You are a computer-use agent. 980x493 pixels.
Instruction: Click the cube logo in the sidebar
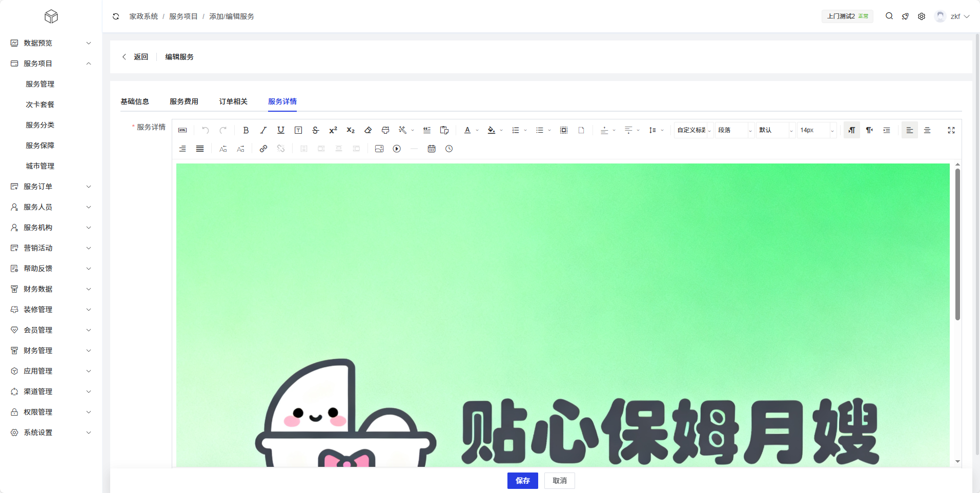tap(51, 16)
